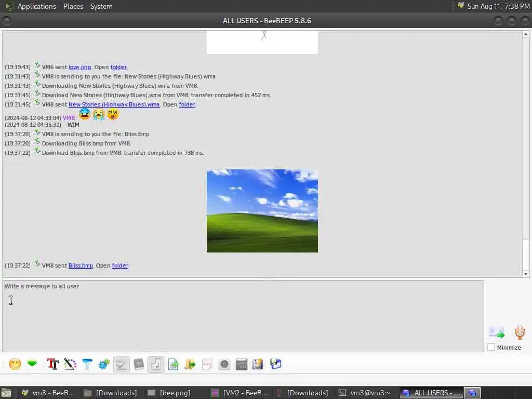Click the notepad-with-pencil toolbar icon
Viewport: 532px width, 399px height.
click(258, 364)
